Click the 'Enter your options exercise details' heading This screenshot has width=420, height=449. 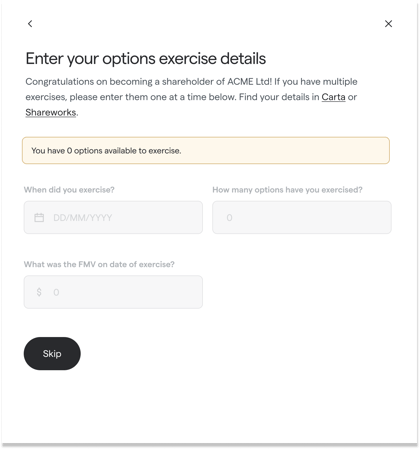click(x=146, y=59)
